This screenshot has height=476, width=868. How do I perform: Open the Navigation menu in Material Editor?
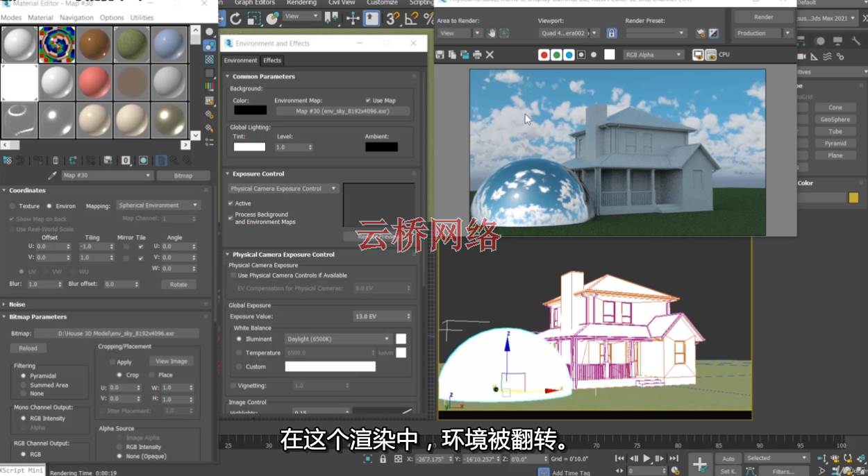pos(76,17)
